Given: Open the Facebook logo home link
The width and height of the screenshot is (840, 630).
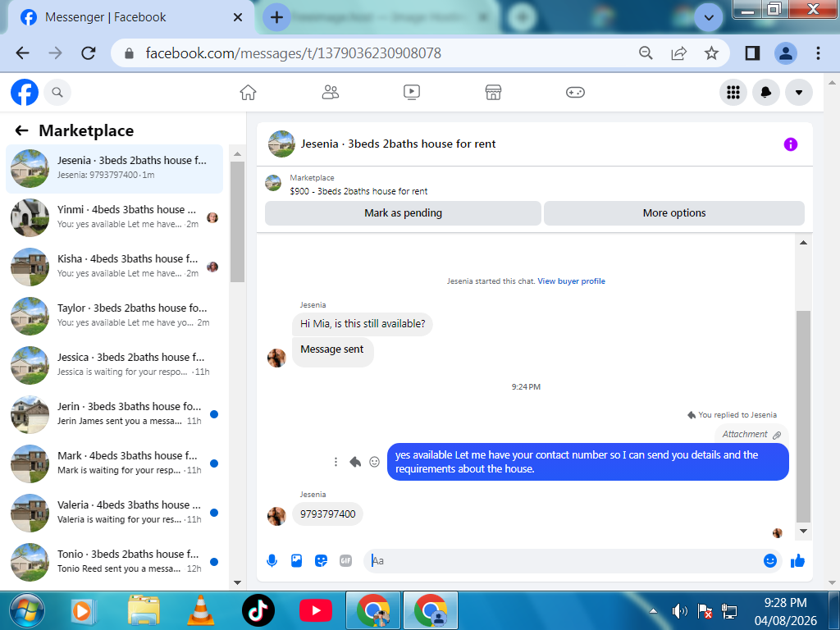Looking at the screenshot, I should coord(25,92).
